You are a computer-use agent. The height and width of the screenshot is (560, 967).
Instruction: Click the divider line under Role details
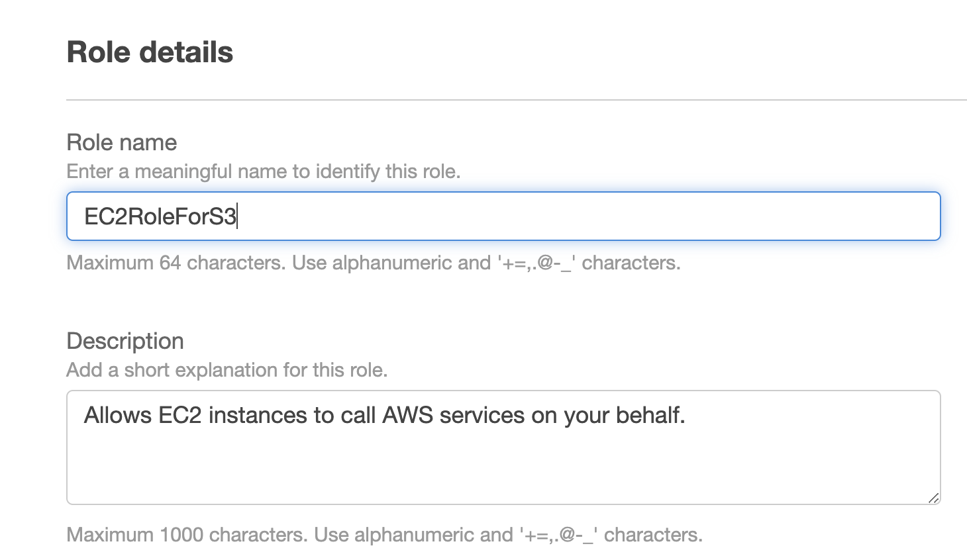coord(517,100)
